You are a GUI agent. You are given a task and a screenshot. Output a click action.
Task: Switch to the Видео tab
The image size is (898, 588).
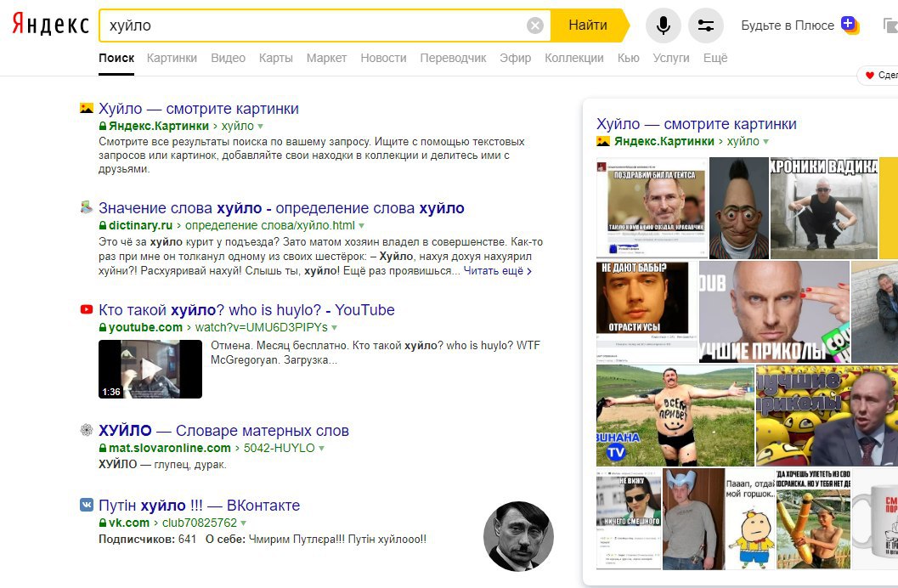point(228,58)
